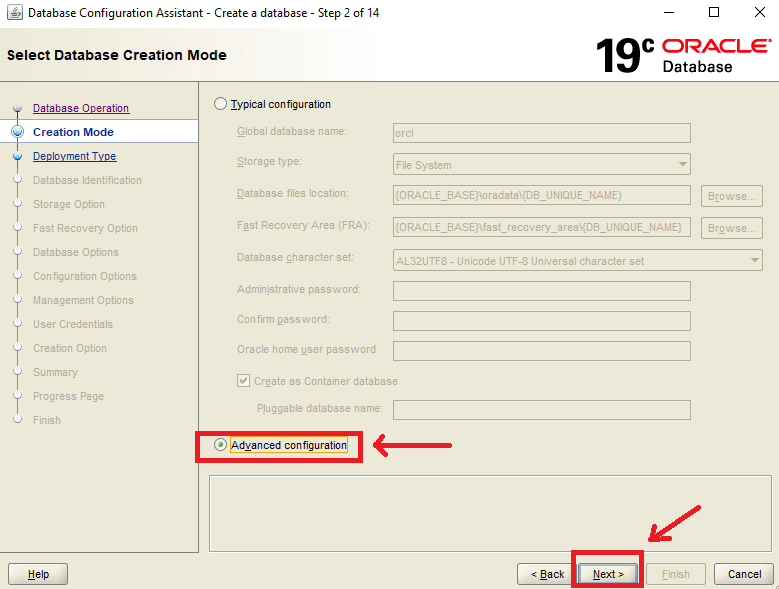Browse for Database files location
Viewport: 779px width, 589px height.
tap(731, 196)
